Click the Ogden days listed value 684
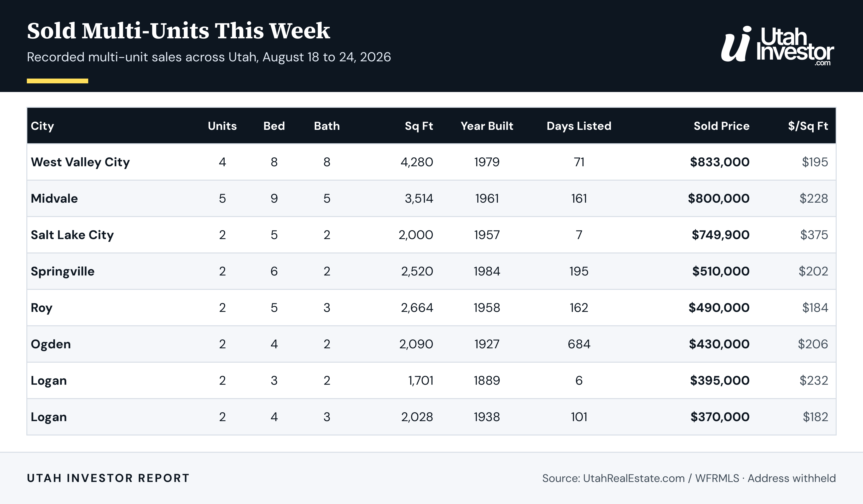The width and height of the screenshot is (863, 504). click(x=579, y=344)
